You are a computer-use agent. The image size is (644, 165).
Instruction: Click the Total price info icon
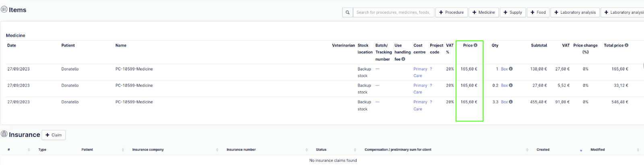click(x=626, y=45)
